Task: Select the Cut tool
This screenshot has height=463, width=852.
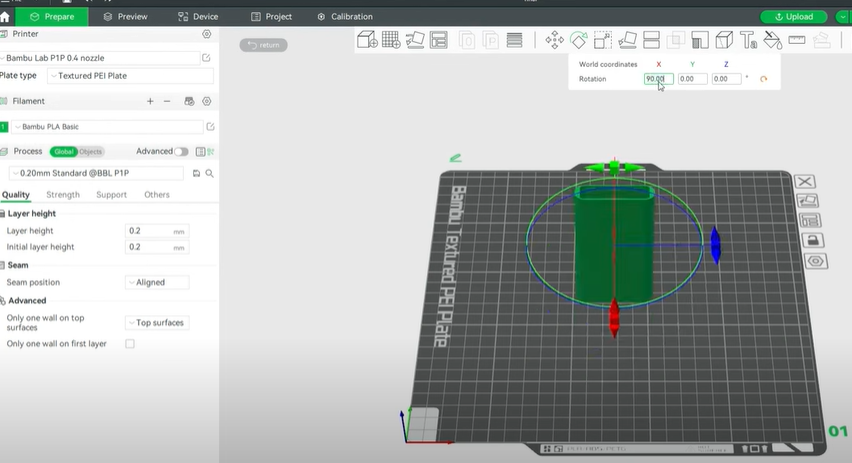Action: (x=651, y=40)
